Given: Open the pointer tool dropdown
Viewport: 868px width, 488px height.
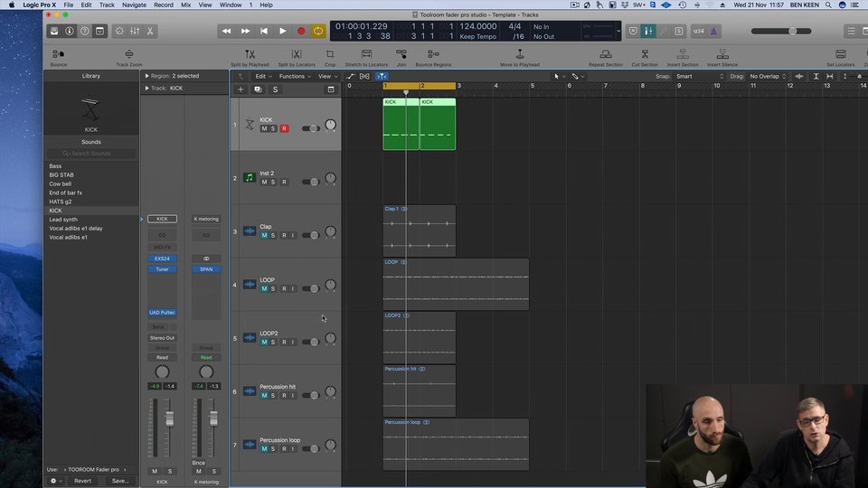Looking at the screenshot, I should coord(560,76).
